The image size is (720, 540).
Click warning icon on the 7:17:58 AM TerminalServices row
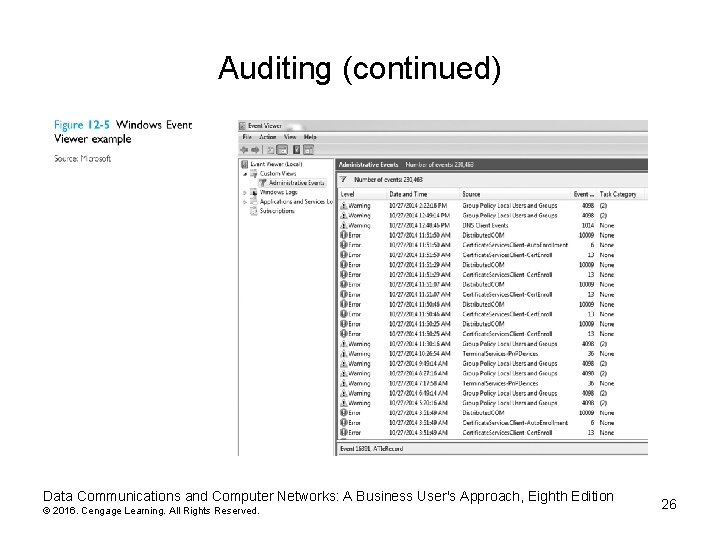pyautogui.click(x=343, y=383)
